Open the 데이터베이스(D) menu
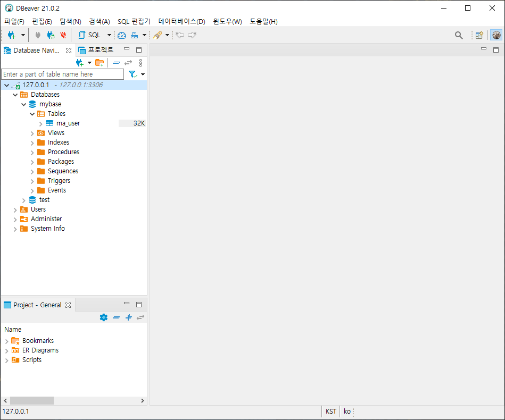 coord(181,22)
